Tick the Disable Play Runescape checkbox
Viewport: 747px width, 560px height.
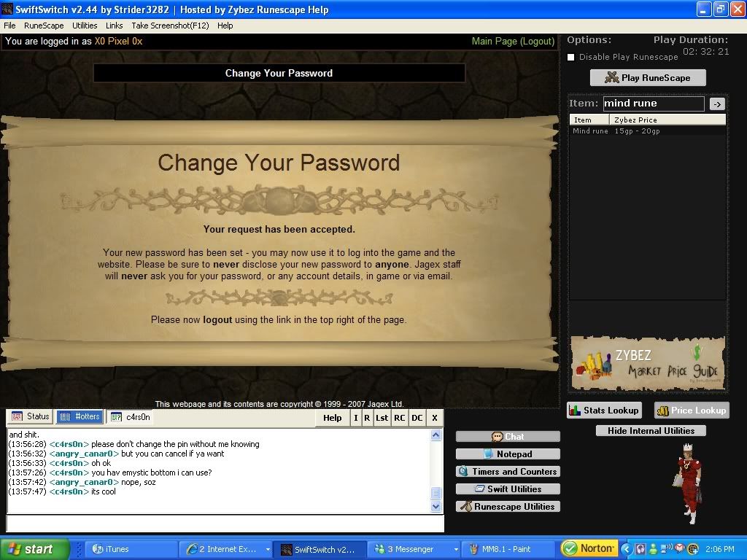(x=571, y=57)
